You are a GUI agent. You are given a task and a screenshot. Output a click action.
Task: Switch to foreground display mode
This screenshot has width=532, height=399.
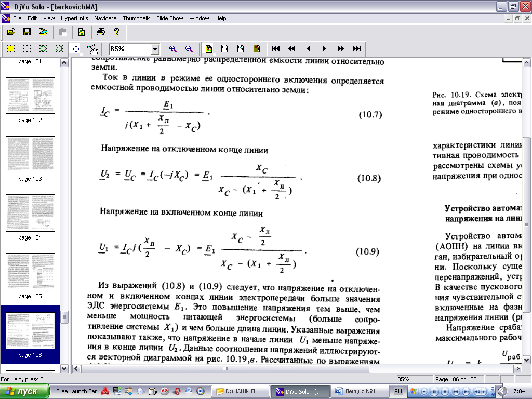[241, 49]
